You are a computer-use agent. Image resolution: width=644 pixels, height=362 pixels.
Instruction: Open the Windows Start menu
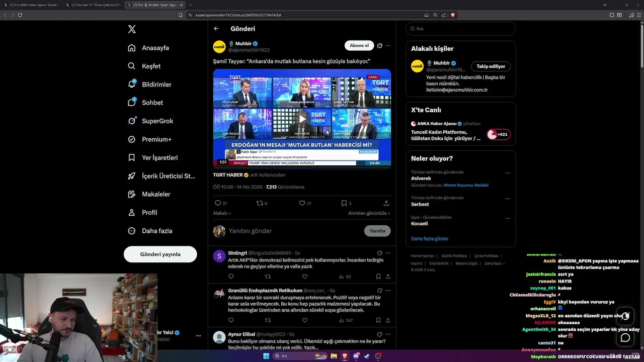[266, 356]
